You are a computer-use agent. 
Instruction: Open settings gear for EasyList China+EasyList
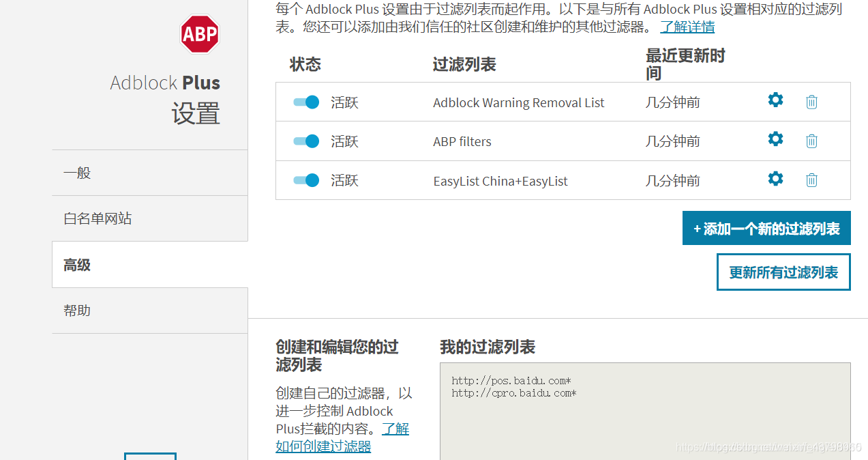(775, 179)
